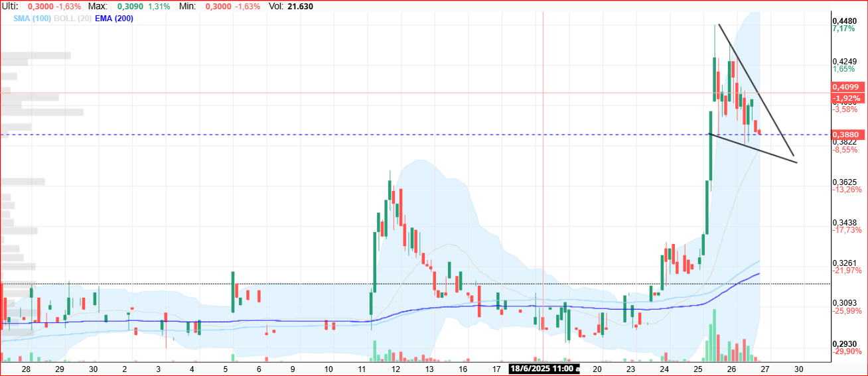Toggle the EMA (200) indicator label

click(113, 19)
